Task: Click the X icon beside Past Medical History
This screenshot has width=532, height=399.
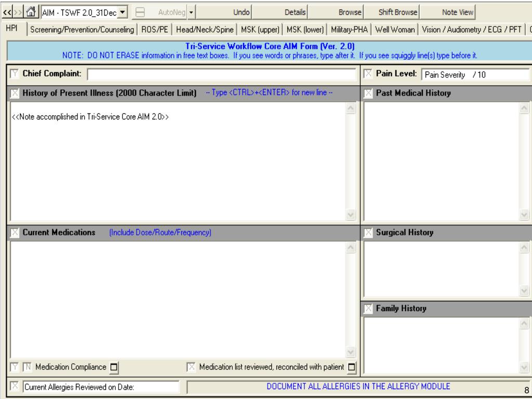Action: (368, 93)
